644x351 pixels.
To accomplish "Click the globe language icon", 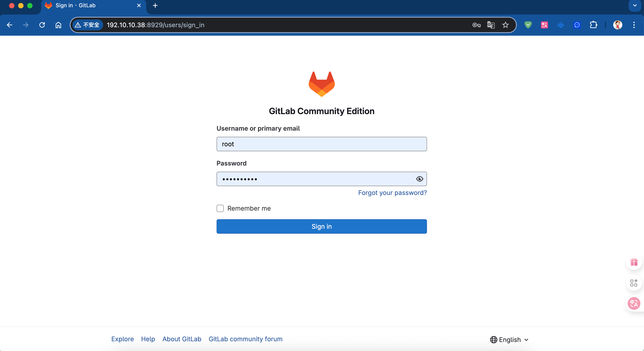I will (494, 339).
